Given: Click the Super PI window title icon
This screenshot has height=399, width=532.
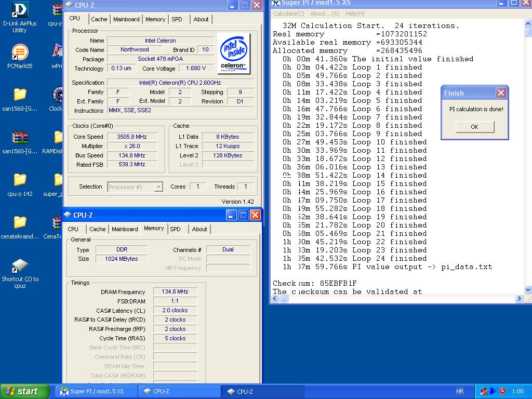Looking at the screenshot, I should coord(276,3).
